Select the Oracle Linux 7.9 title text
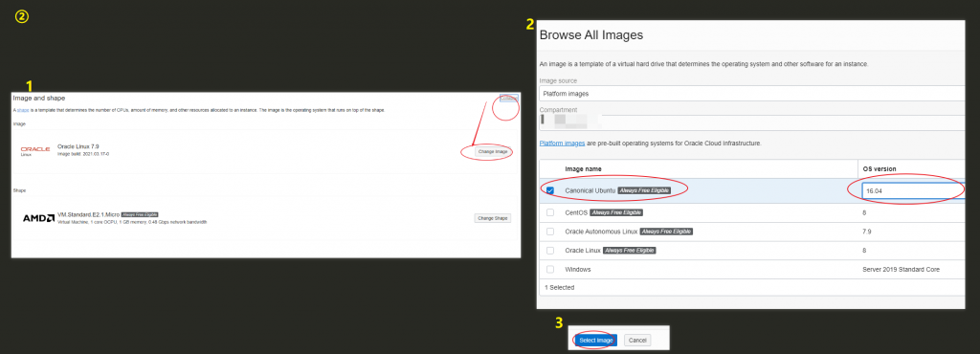This screenshot has width=980, height=354. (x=78, y=146)
